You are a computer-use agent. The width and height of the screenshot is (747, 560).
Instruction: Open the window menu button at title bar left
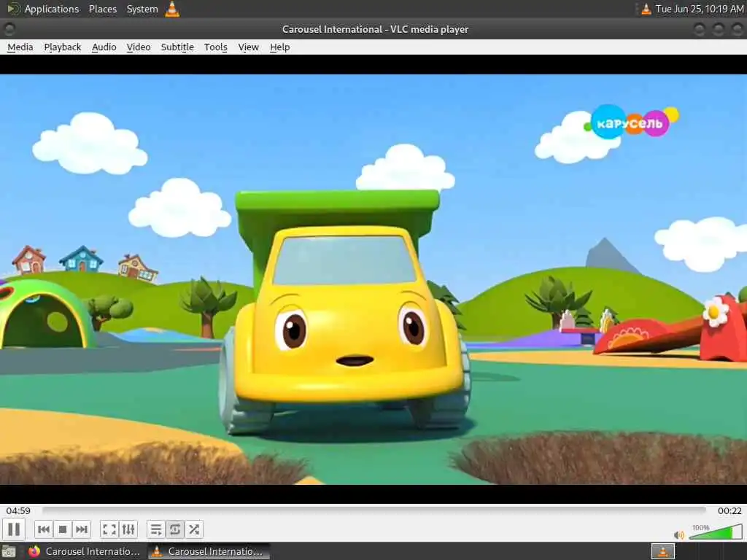point(9,29)
